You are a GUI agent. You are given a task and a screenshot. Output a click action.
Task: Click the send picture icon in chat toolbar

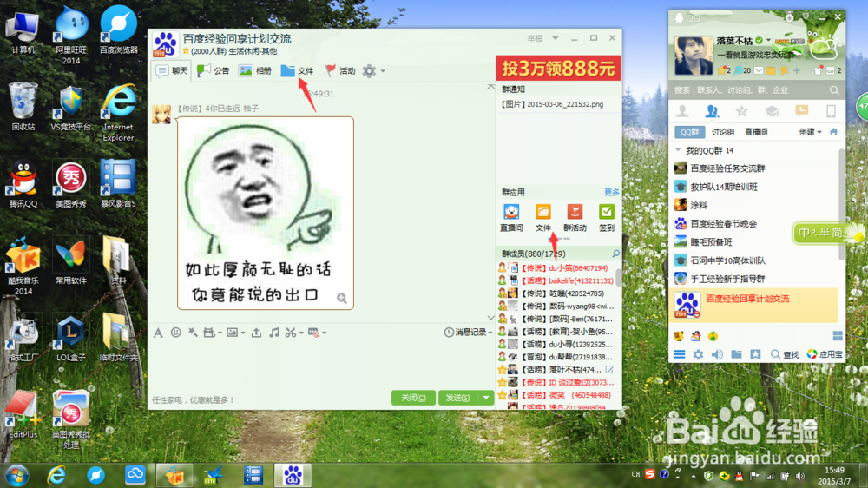[x=233, y=333]
